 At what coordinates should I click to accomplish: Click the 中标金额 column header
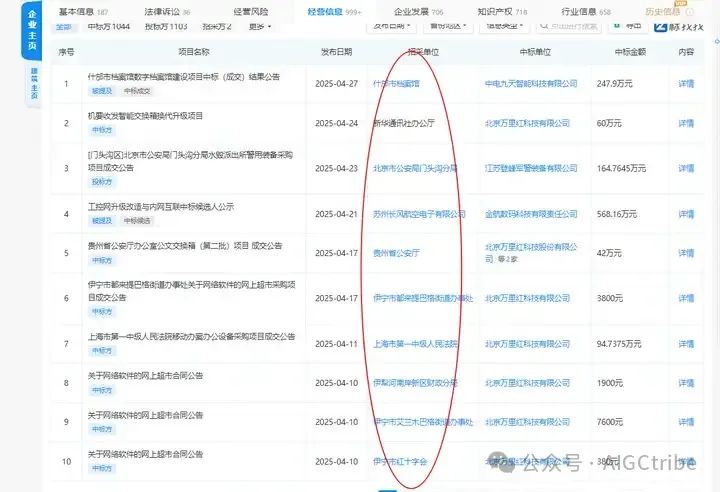coord(630,52)
